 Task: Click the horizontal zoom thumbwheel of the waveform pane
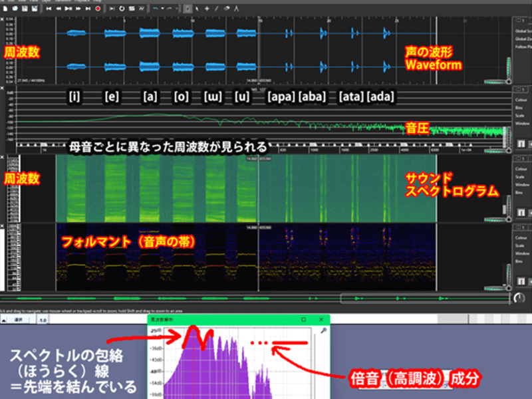click(x=493, y=82)
